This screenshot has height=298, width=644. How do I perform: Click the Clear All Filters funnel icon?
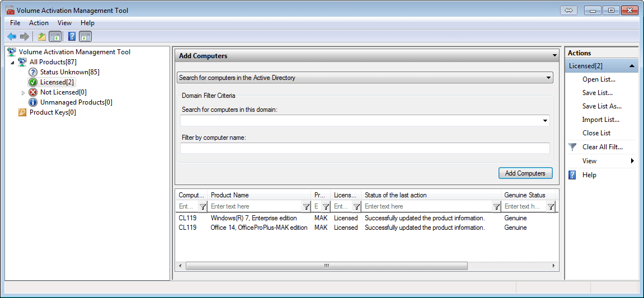(572, 147)
